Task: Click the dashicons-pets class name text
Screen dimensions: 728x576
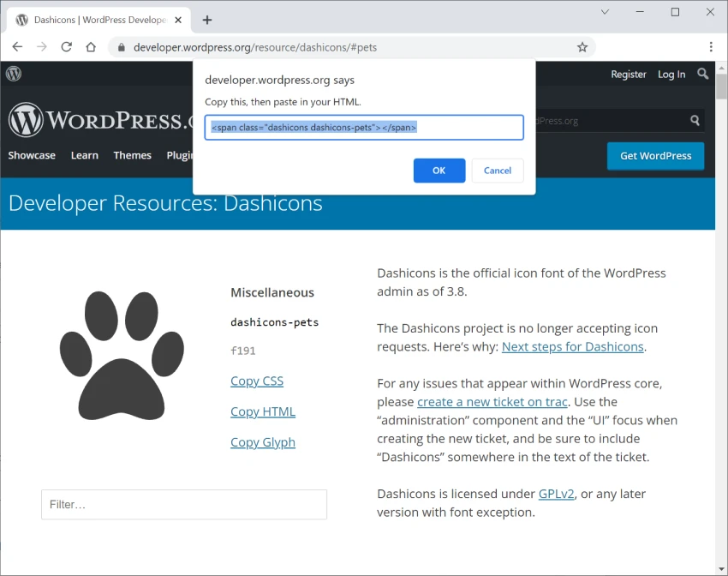Action: click(274, 322)
